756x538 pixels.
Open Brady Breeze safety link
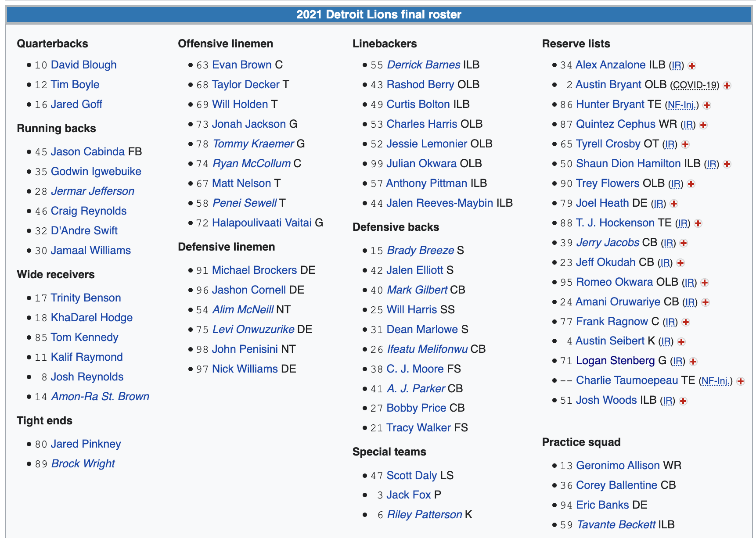click(x=421, y=251)
